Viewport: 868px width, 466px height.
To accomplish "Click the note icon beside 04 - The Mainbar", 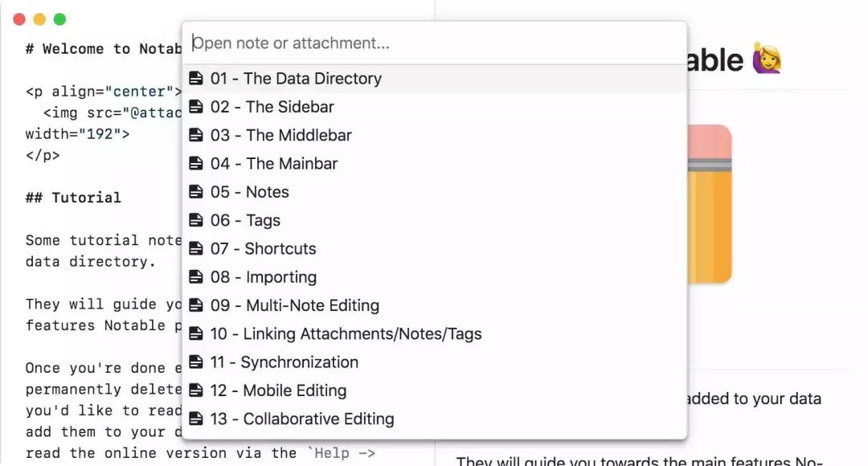I will [196, 163].
